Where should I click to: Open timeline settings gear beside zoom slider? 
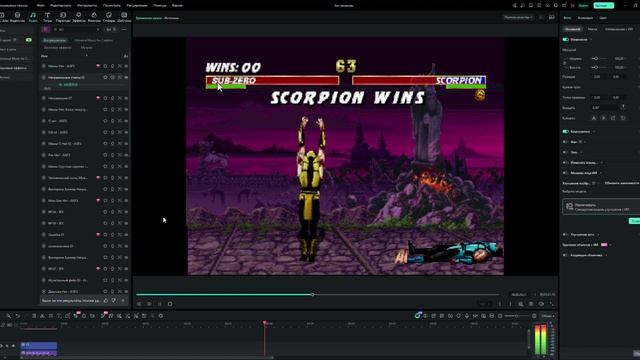point(534,316)
